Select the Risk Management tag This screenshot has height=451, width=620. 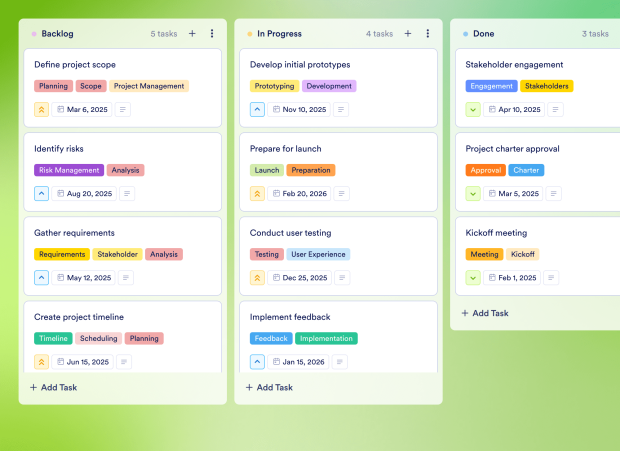pyautogui.click(x=69, y=170)
